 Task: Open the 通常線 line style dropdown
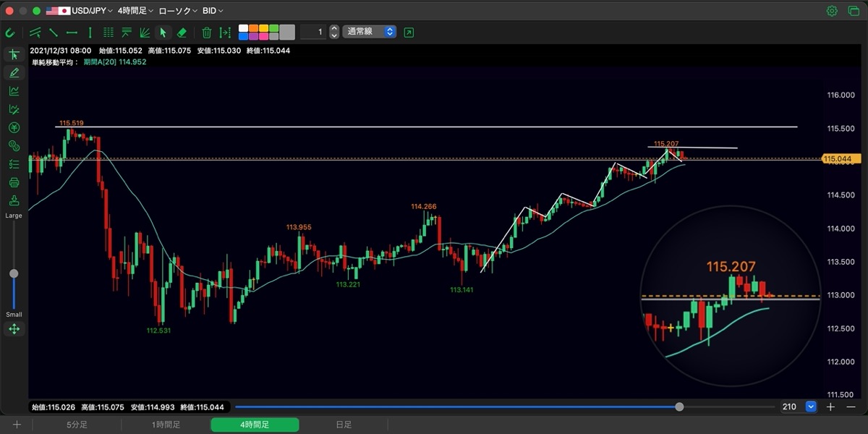click(x=370, y=32)
